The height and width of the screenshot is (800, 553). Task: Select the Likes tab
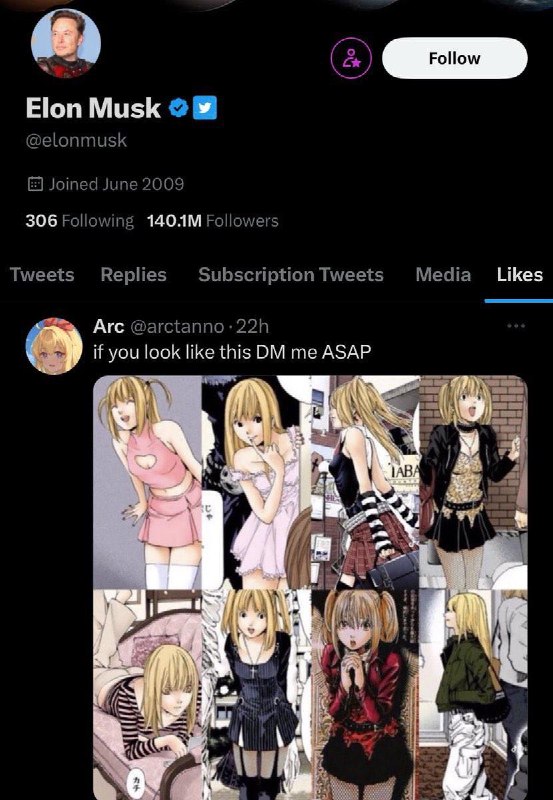coord(520,275)
